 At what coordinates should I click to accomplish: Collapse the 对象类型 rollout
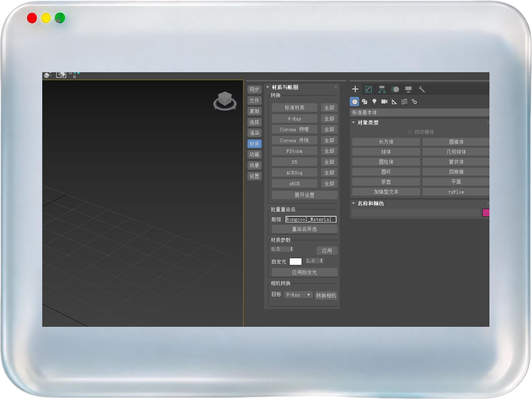click(x=353, y=122)
